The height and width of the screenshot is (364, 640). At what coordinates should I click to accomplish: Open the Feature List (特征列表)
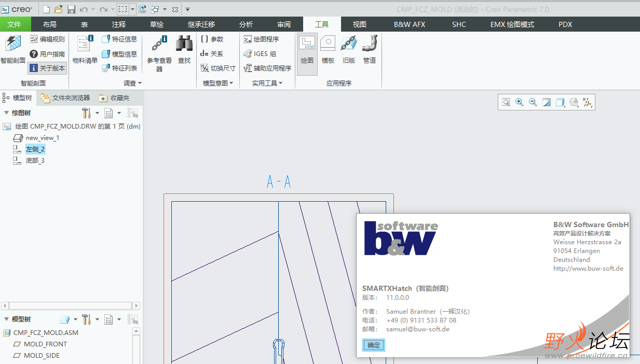(x=119, y=68)
